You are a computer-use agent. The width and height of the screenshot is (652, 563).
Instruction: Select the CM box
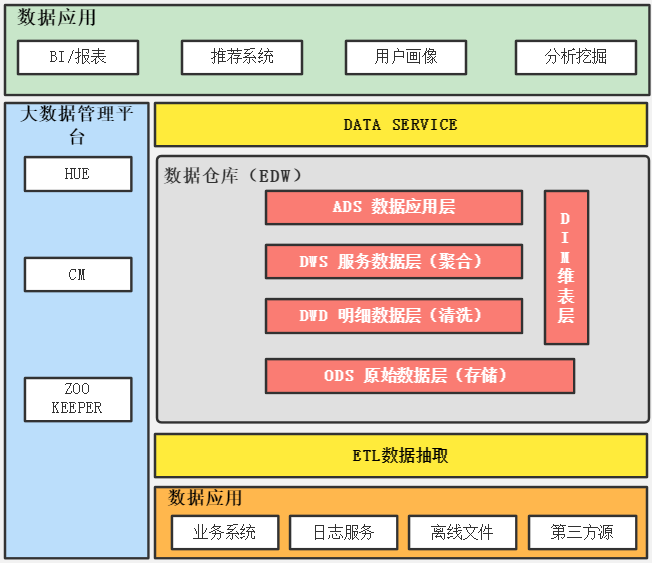click(x=78, y=274)
